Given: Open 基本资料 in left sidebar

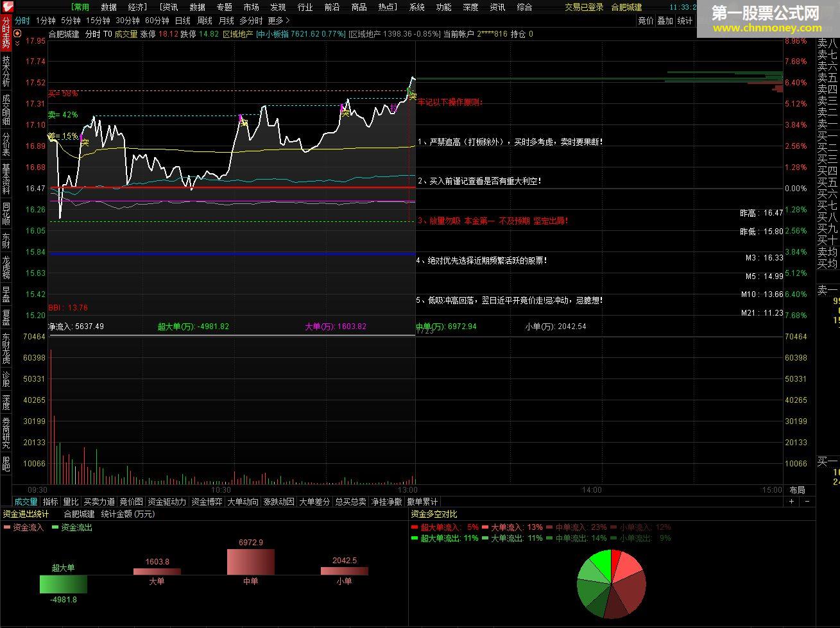Looking at the screenshot, I should pyautogui.click(x=6, y=180).
